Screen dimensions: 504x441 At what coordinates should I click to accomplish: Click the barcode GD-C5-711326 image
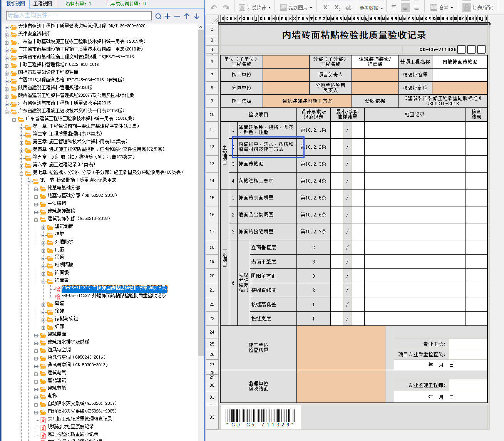click(260, 417)
